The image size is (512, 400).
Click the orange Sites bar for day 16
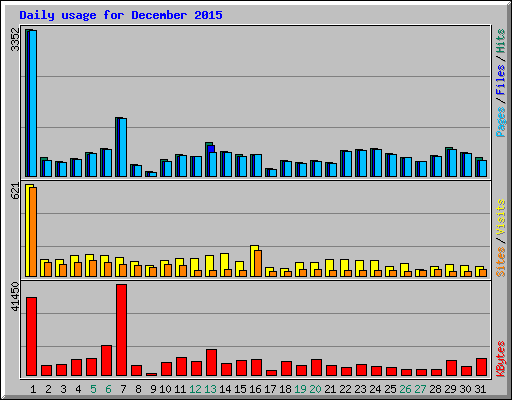pyautogui.click(x=258, y=263)
